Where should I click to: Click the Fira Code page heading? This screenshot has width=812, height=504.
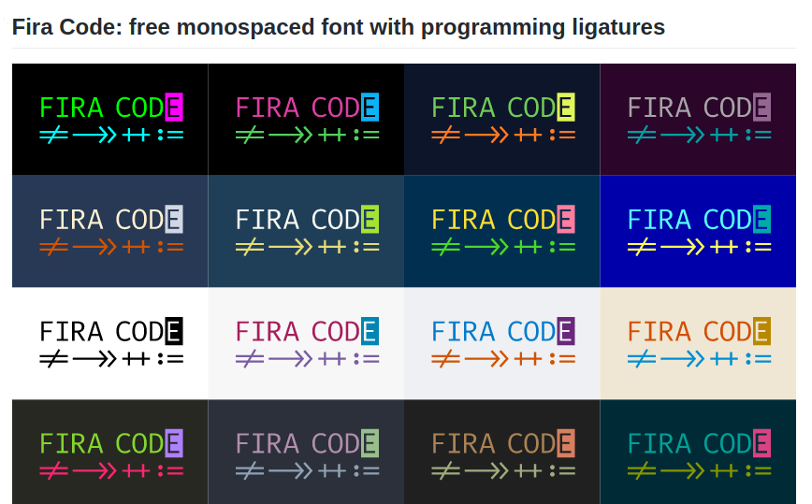point(338,27)
